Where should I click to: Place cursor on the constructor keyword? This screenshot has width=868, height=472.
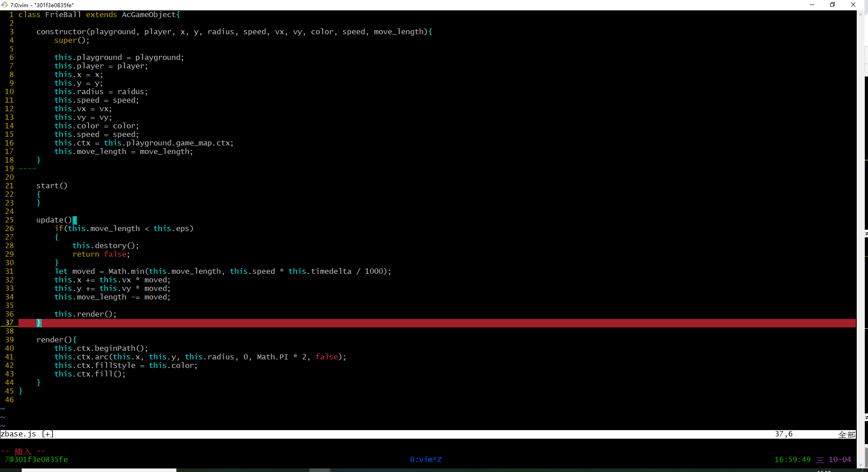61,32
